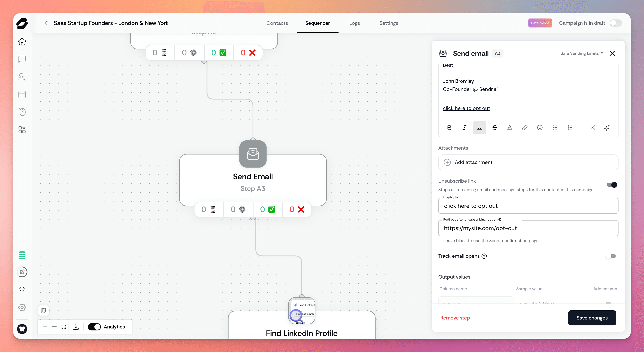The width and height of the screenshot is (644, 352).
Task: Click the AI sparkle icon in editor toolbar
Action: coord(607,128)
